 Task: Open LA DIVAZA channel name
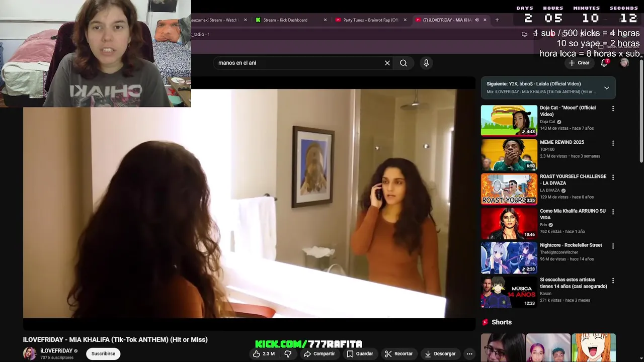point(550,191)
